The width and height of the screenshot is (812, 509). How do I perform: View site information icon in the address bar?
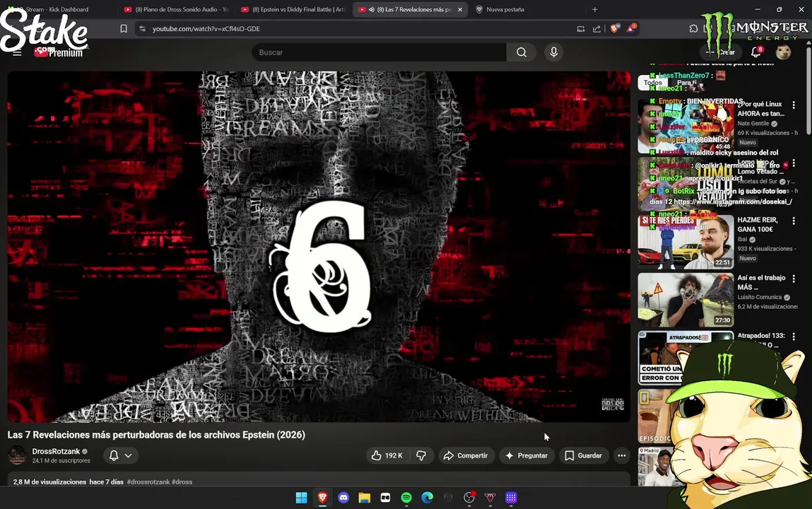[143, 28]
